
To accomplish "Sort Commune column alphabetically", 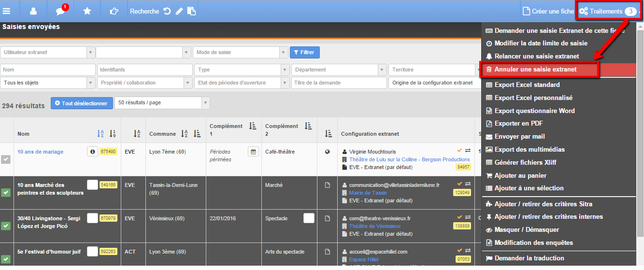I will (184, 134).
